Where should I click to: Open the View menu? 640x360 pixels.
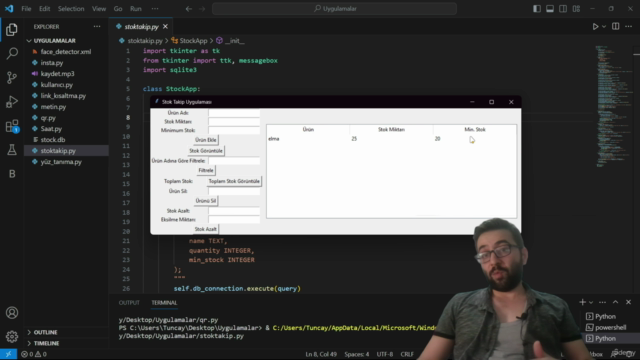click(x=99, y=9)
